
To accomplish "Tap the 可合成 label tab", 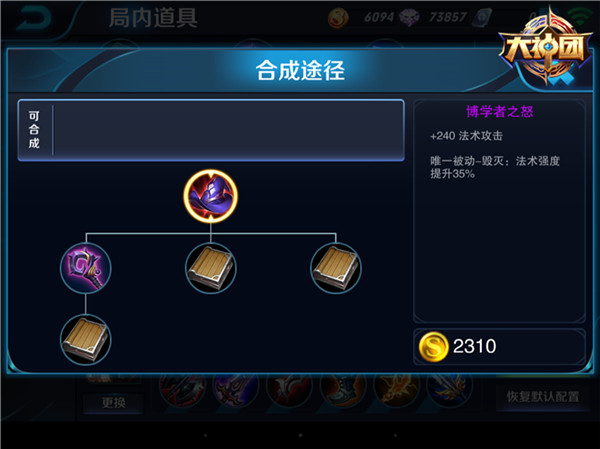I will coord(34,130).
